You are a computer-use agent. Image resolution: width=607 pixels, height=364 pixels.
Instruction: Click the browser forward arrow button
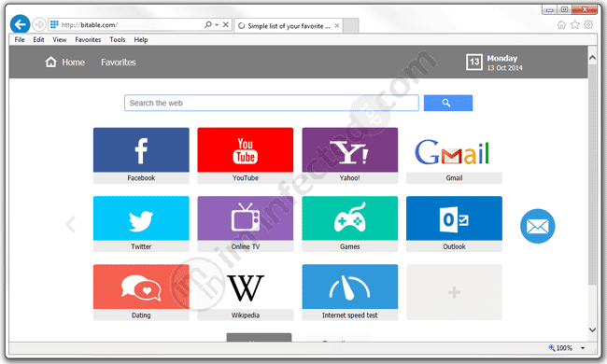coord(38,25)
